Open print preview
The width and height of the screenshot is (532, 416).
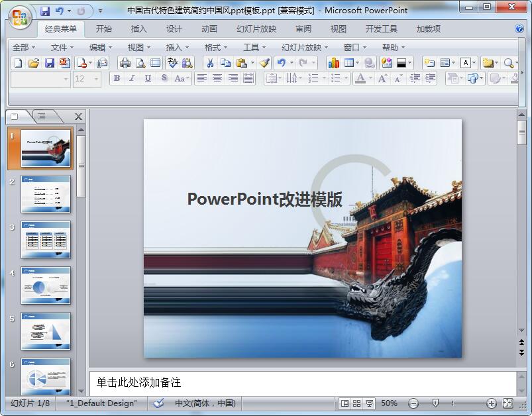[140, 63]
